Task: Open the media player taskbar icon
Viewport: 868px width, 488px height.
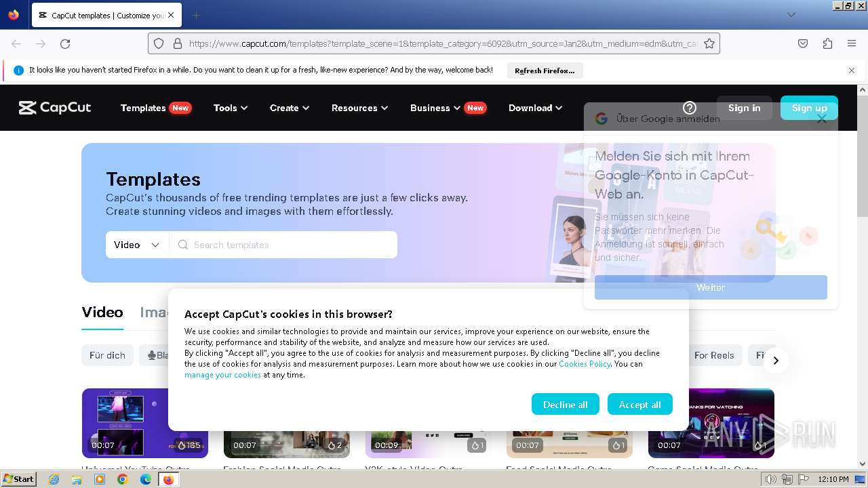Action: click(x=100, y=479)
